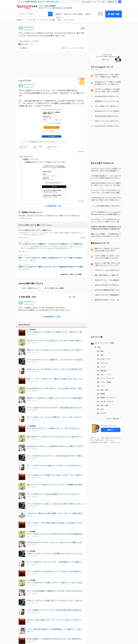The height and width of the screenshot is (644, 138).
Task: Expand replies with さらに返信を表示（2件）
Action: coord(53,206)
